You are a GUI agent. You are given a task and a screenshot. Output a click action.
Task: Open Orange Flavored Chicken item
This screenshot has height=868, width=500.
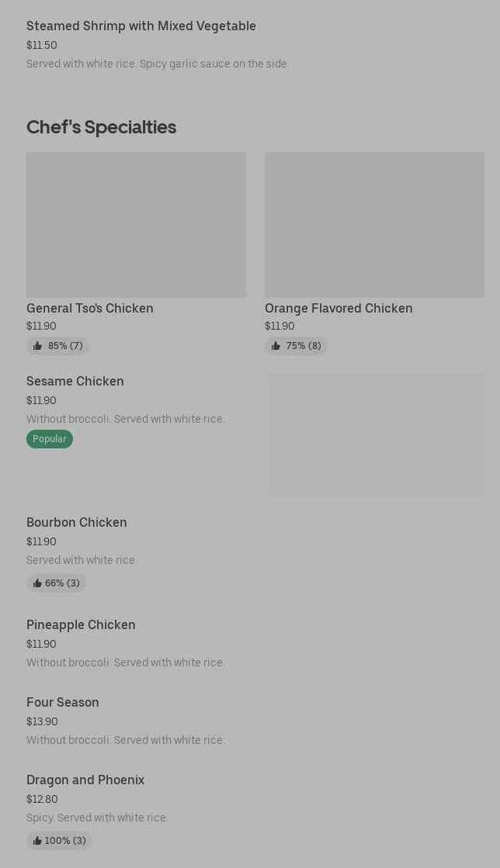click(339, 308)
